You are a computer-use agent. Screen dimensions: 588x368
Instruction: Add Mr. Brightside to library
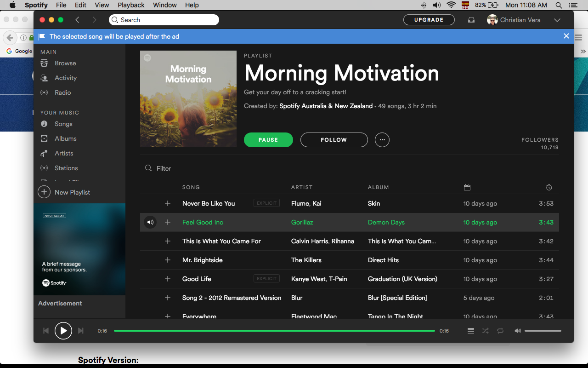pyautogui.click(x=168, y=260)
